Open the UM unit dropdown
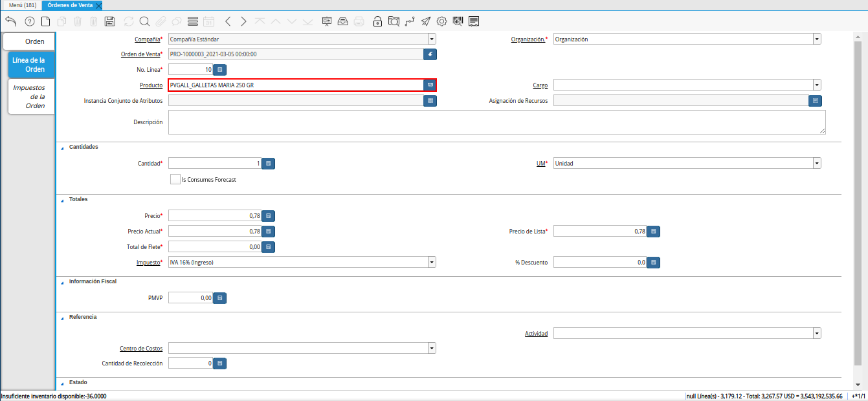The image size is (868, 401). (x=817, y=164)
